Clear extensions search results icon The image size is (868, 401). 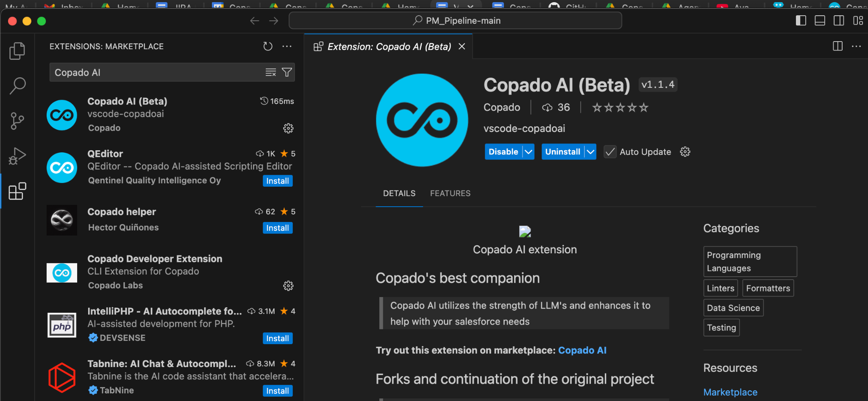tap(270, 73)
